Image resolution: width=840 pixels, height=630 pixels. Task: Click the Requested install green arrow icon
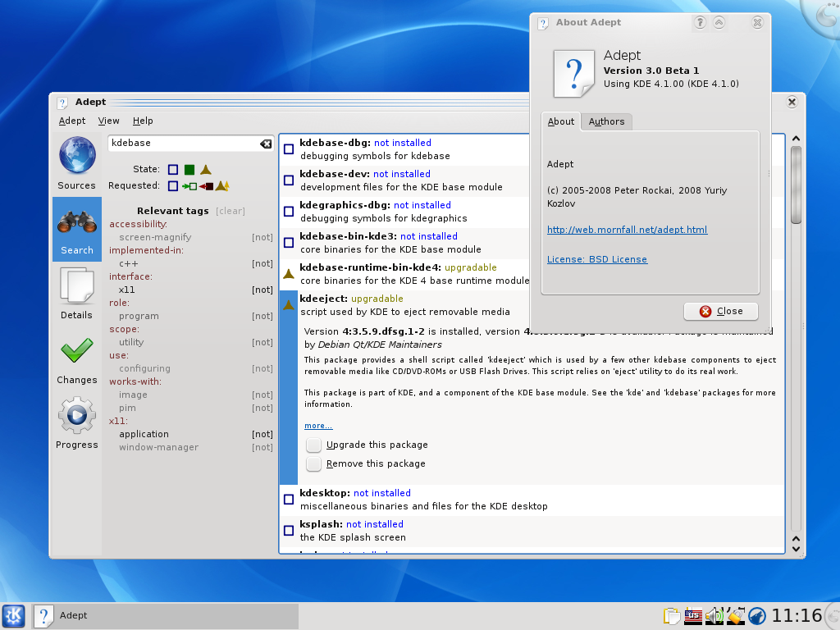189,186
